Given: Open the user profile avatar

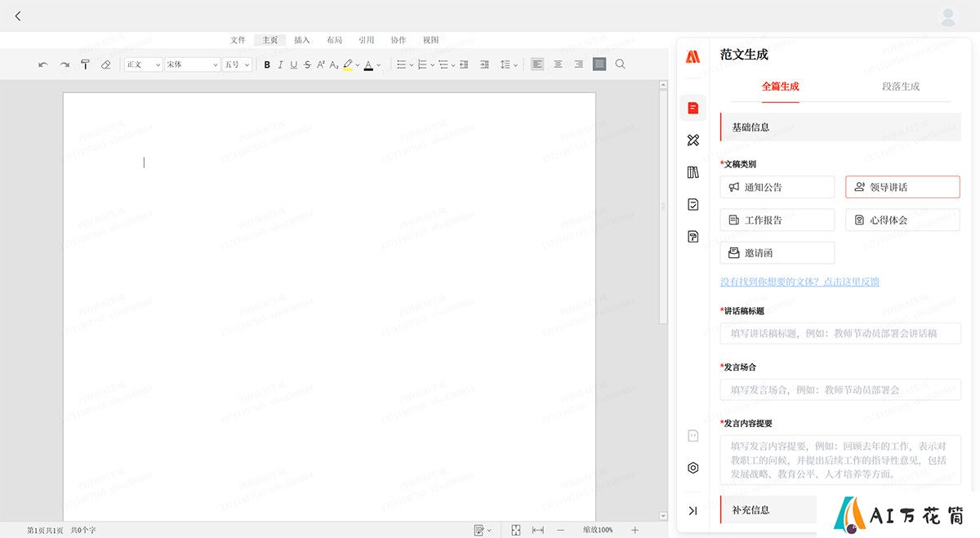Looking at the screenshot, I should 948,16.
